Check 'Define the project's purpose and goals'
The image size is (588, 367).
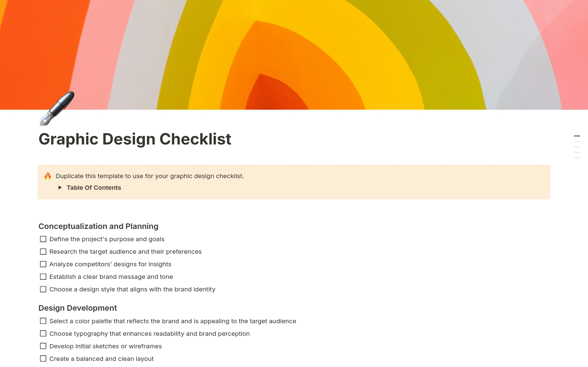click(43, 239)
